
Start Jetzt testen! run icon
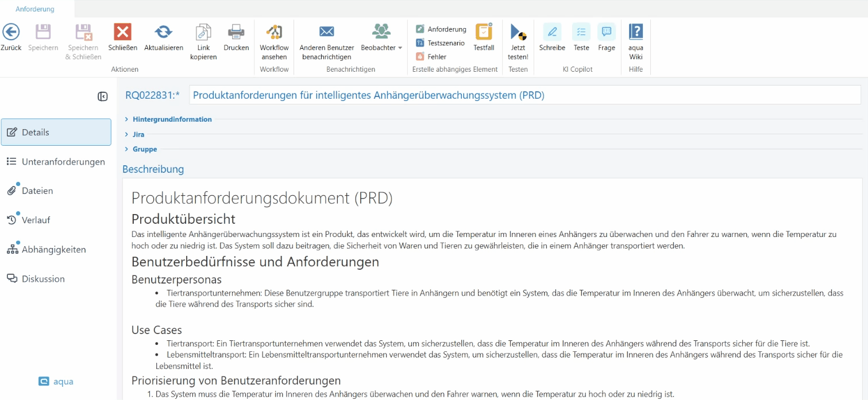518,32
